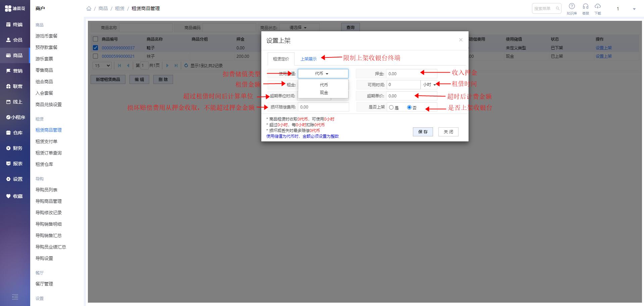Click 设置上架 link for row 00000599000037
This screenshot has width=644, height=306.
pos(604,48)
